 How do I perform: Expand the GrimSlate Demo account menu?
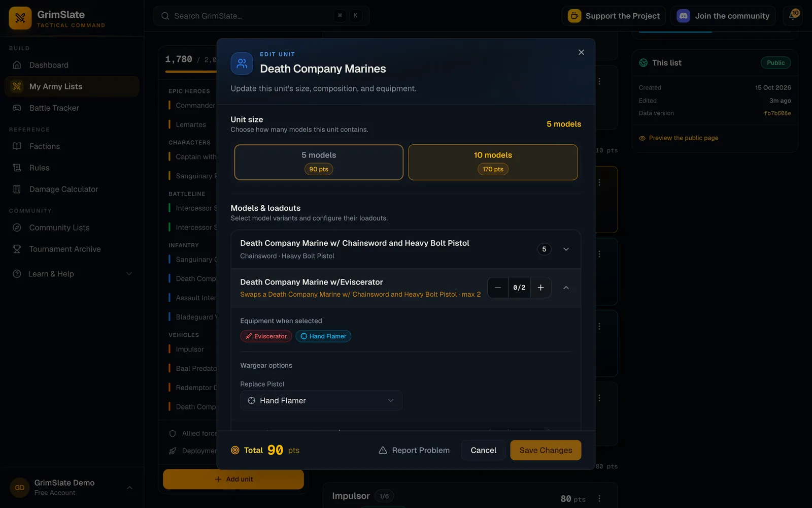pos(129,488)
